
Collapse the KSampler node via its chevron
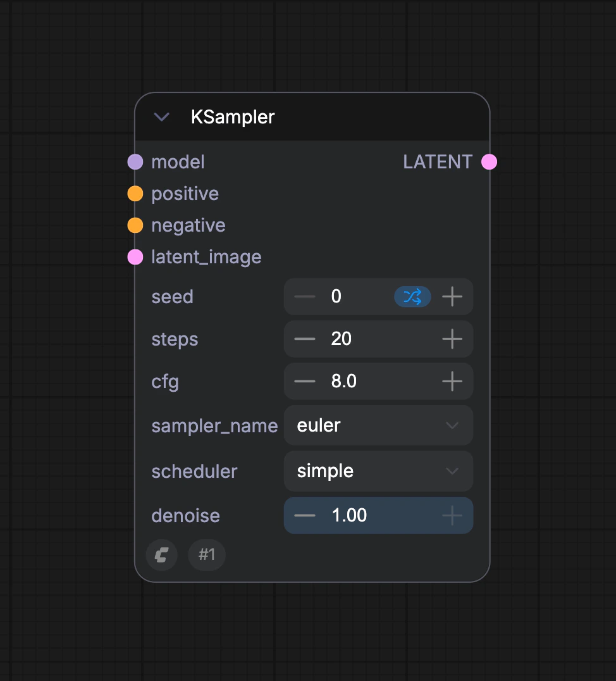click(x=161, y=116)
